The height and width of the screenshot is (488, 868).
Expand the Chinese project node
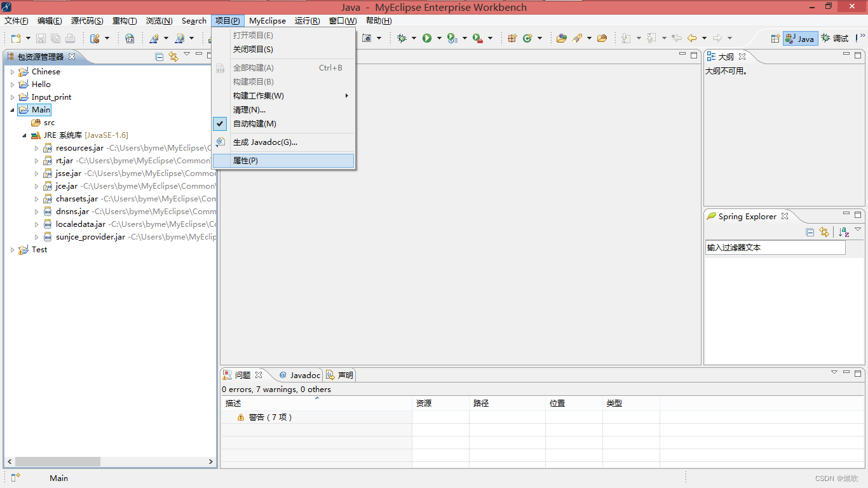[x=12, y=72]
